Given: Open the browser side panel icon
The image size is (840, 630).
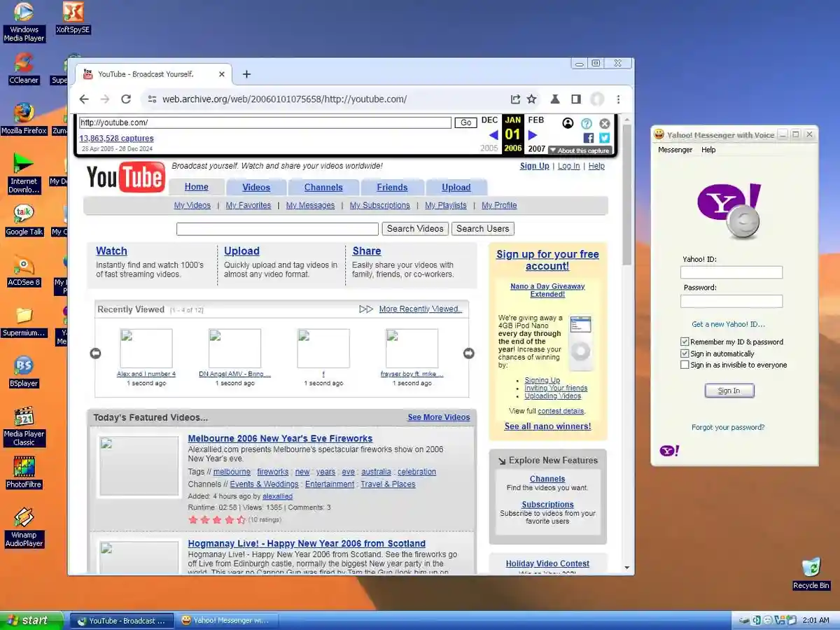Looking at the screenshot, I should point(576,99).
